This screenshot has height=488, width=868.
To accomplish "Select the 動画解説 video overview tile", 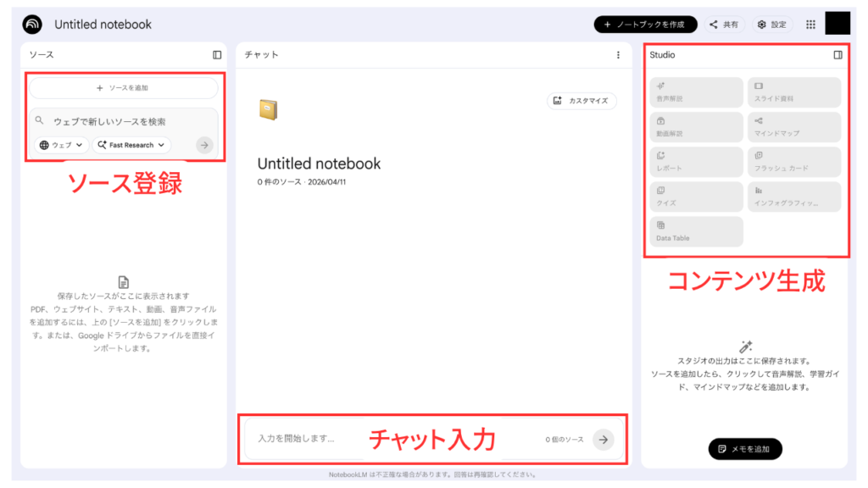I will (x=697, y=127).
